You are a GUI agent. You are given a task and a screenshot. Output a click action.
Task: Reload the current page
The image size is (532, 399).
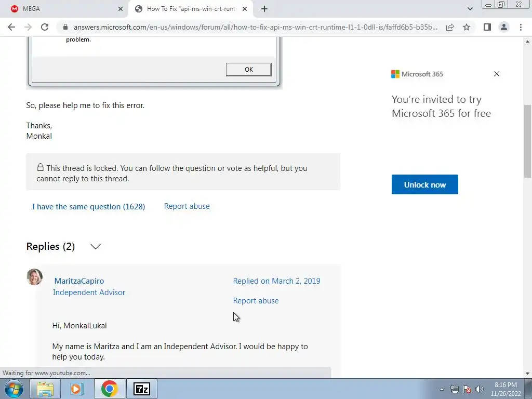[x=45, y=27]
